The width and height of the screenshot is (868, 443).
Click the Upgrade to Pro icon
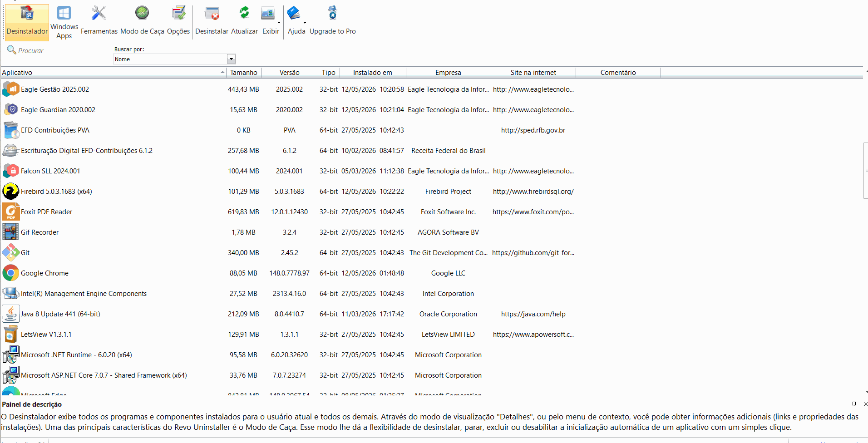333,13
